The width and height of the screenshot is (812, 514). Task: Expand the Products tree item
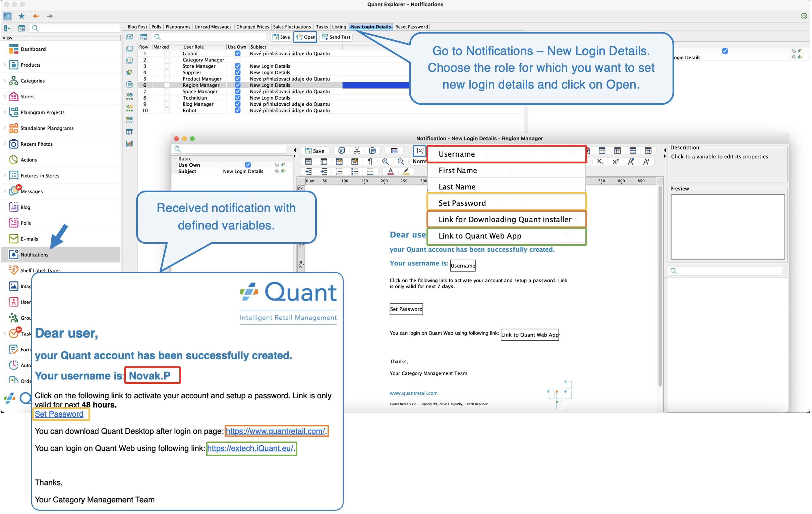coord(5,65)
